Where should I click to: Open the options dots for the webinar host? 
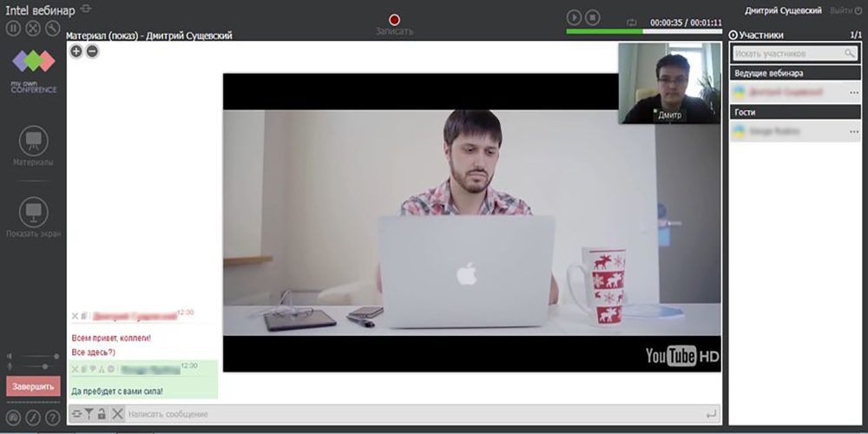[x=854, y=93]
